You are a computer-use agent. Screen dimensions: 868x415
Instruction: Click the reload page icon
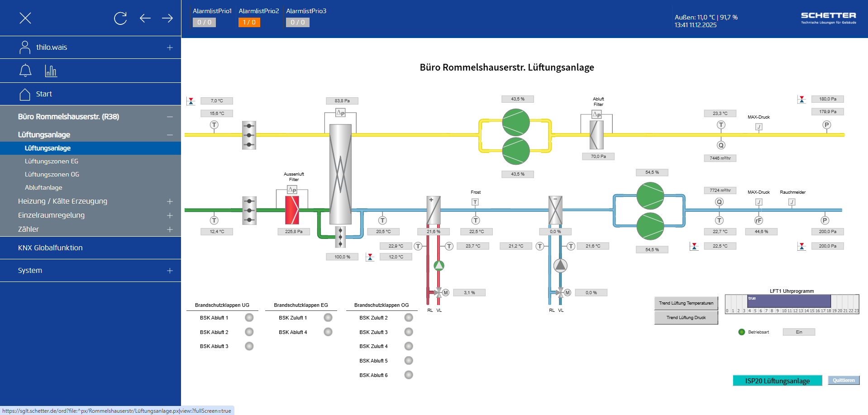[x=120, y=18]
